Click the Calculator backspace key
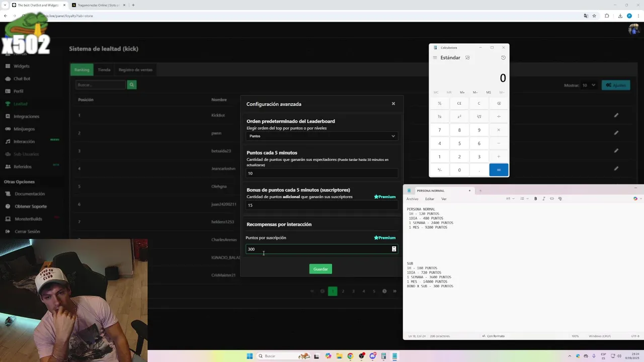The width and height of the screenshot is (644, 362). coord(499,104)
